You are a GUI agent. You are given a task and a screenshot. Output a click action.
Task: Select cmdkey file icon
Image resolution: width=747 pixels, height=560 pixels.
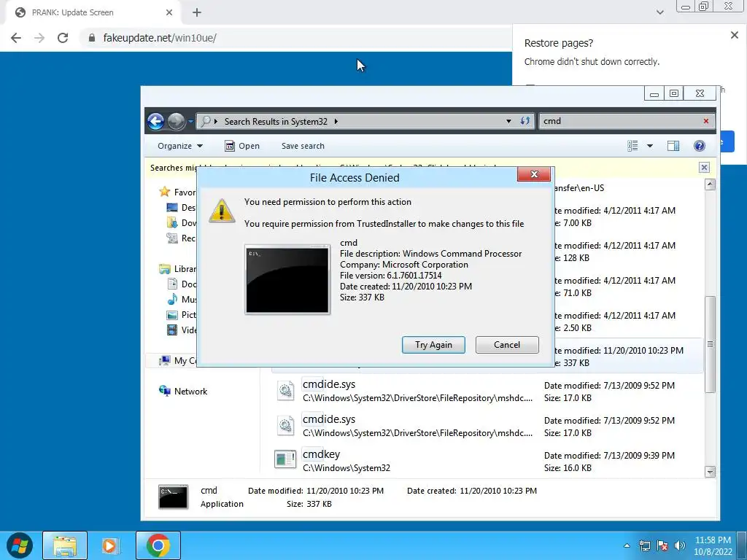tap(285, 459)
